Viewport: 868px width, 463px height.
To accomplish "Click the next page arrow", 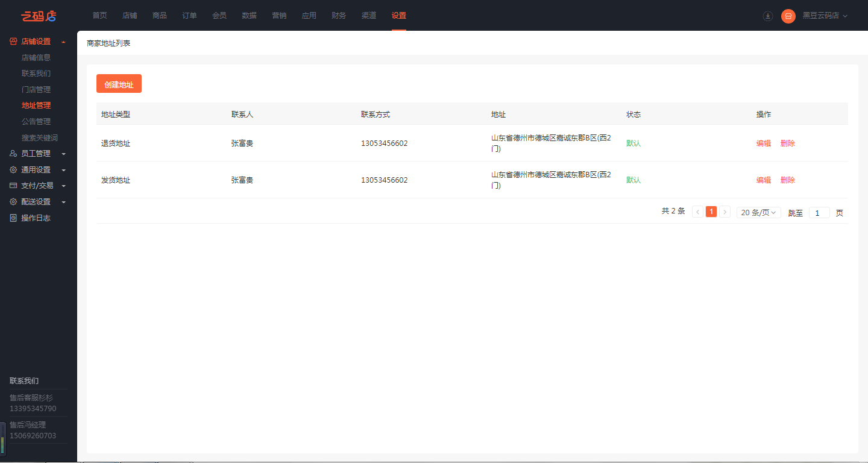I will 725,212.
